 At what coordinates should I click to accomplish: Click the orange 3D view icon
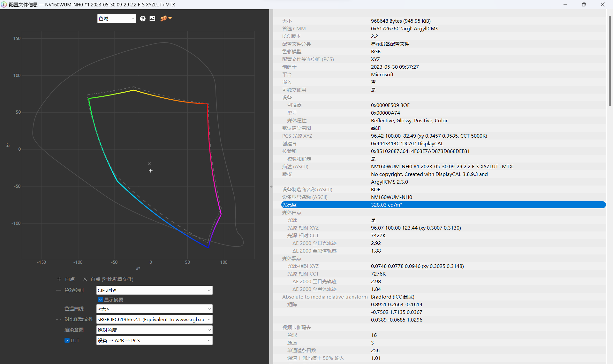[x=163, y=19]
